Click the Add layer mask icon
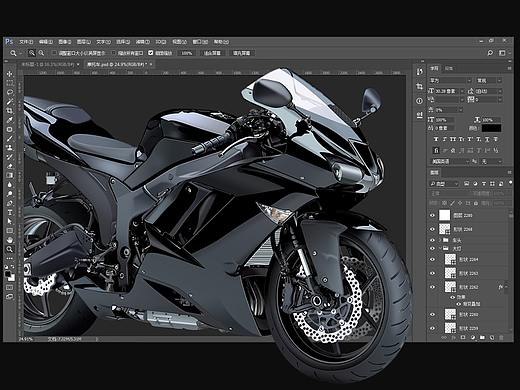520x390 pixels. pos(463,338)
